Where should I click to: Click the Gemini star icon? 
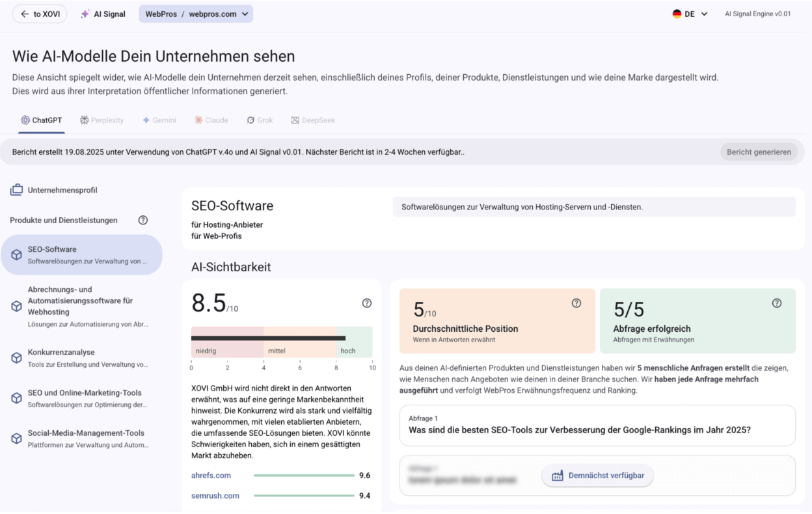(146, 120)
